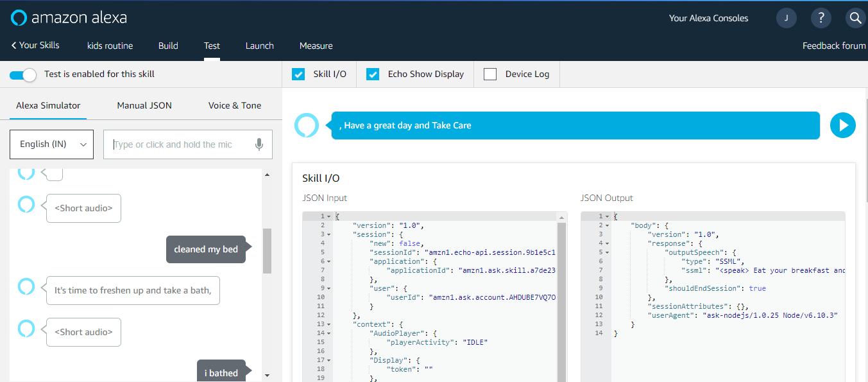Go back to Your Skills
Viewport: 868px width, 382px height.
pos(35,46)
